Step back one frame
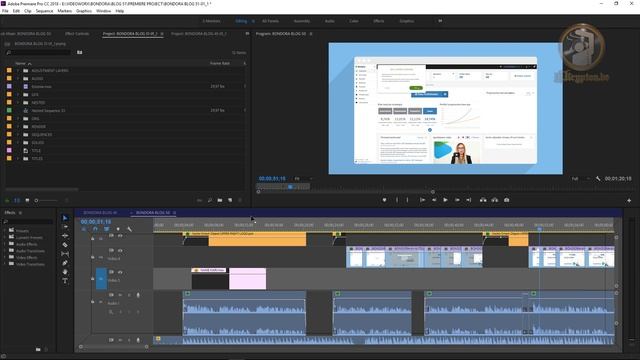 (434, 200)
